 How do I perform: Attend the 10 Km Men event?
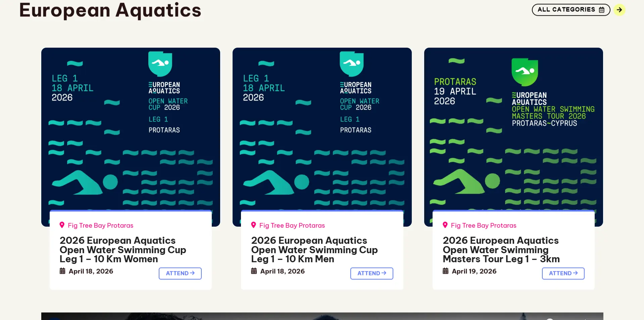click(x=371, y=273)
